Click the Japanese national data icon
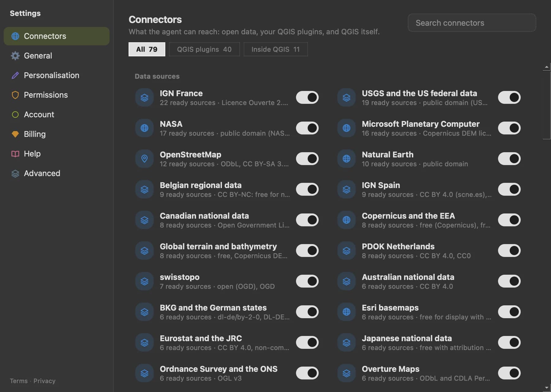 (347, 342)
